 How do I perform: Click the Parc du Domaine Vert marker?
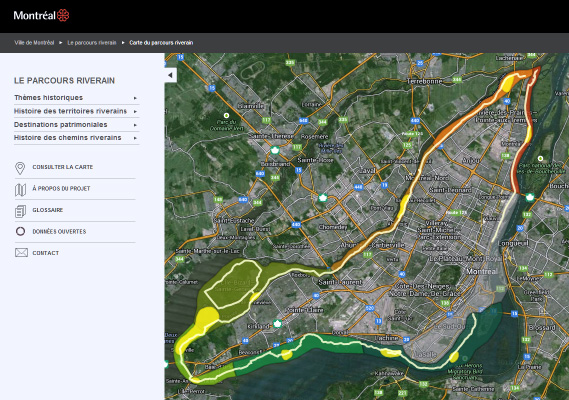tap(226, 115)
